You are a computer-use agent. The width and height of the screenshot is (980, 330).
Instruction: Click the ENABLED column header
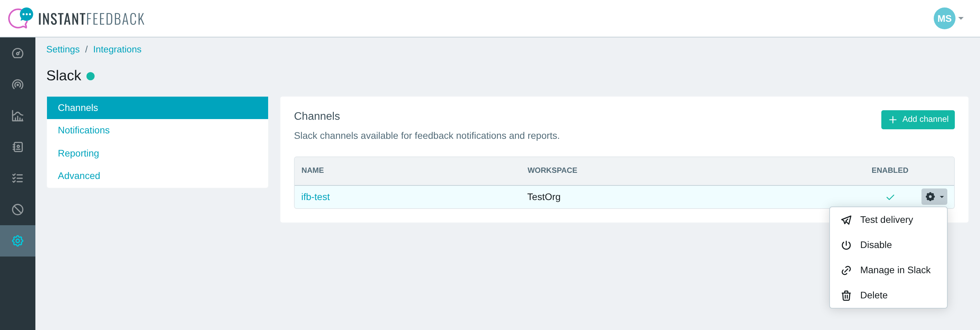889,170
